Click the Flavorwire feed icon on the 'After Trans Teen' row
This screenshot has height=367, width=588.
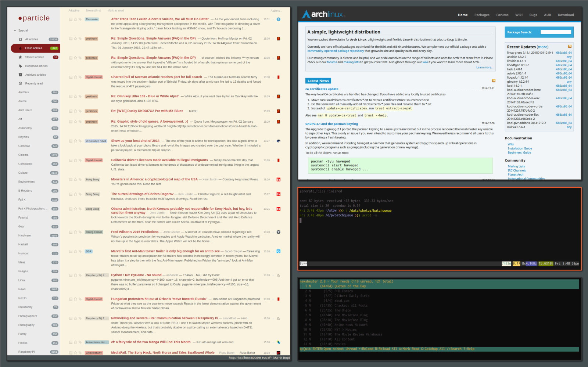coord(279,19)
